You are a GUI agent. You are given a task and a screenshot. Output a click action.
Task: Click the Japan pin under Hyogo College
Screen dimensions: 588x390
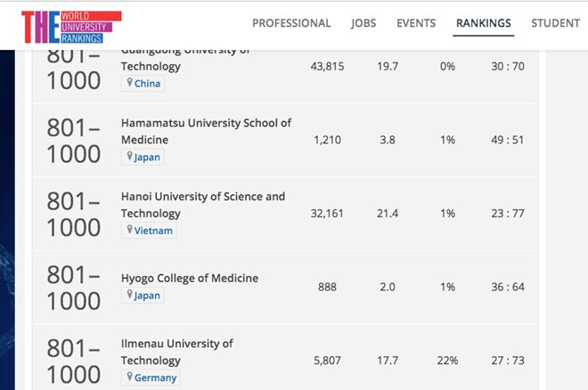(130, 296)
